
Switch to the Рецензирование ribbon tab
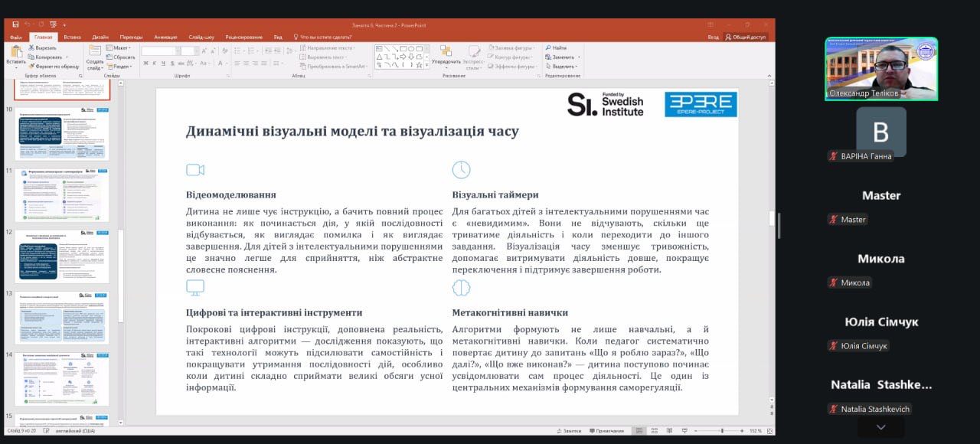pos(243,37)
